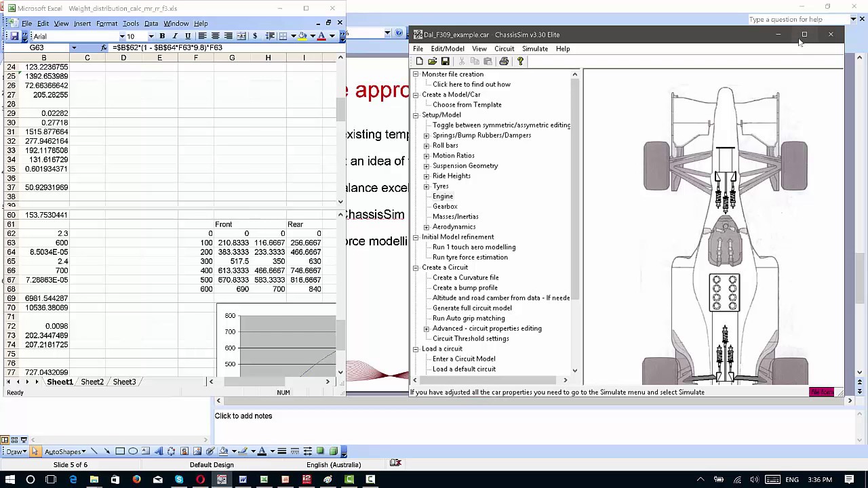Select the Rectangle drawing tool
Viewport: 868px width, 488px height.
(x=120, y=451)
